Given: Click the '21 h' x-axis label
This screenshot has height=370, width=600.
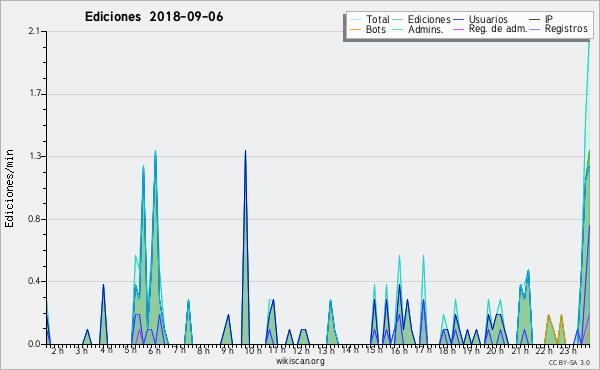Looking at the screenshot, I should click(520, 351).
